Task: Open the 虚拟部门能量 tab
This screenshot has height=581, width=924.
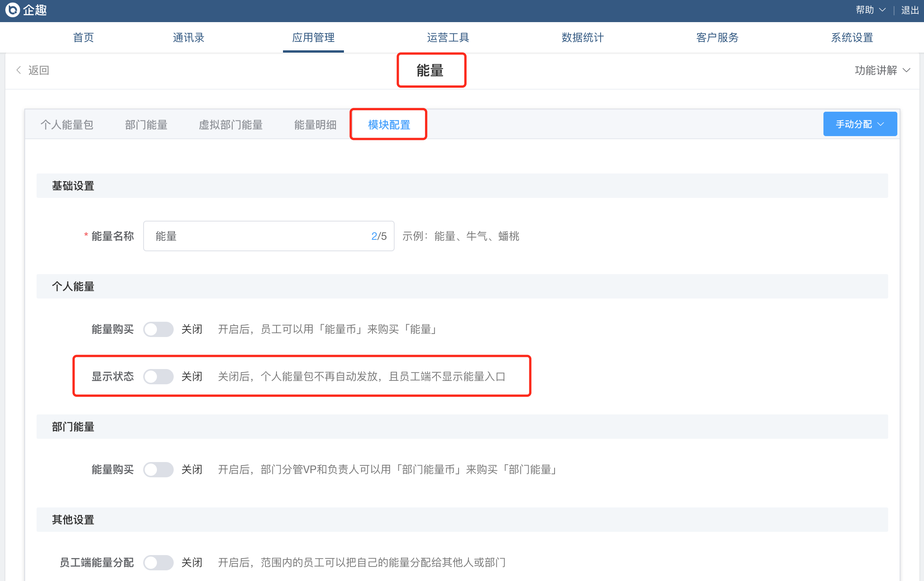Action: click(230, 125)
